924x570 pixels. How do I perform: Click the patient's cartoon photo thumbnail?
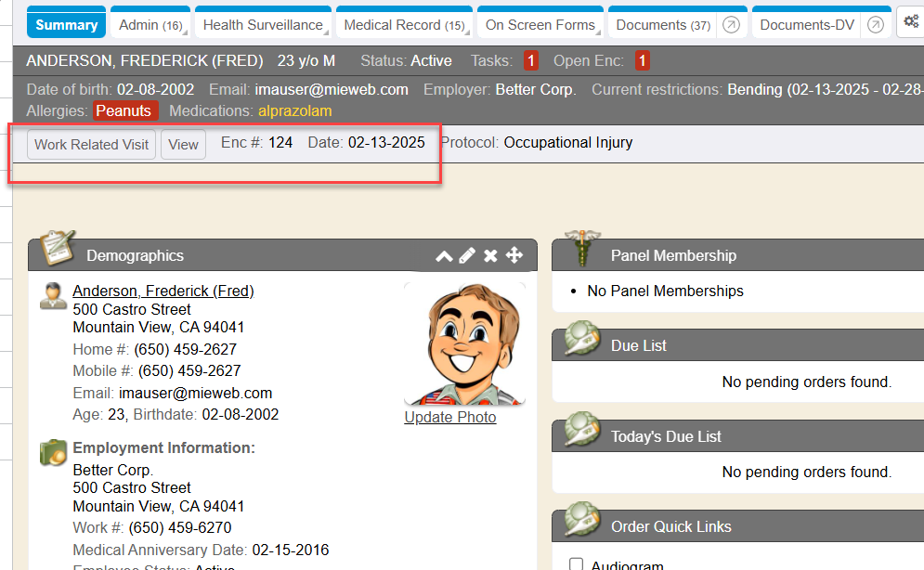click(464, 345)
